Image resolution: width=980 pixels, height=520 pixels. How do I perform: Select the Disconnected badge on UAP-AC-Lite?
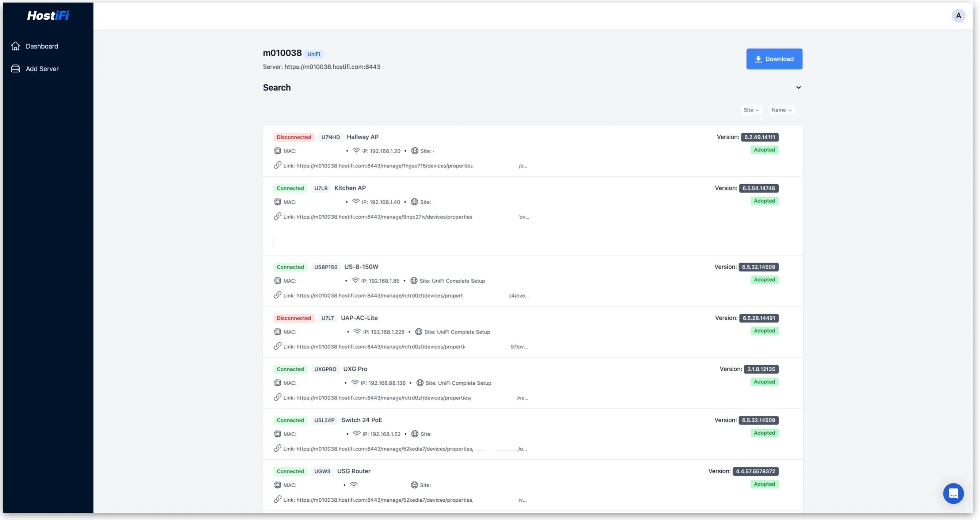tap(294, 318)
